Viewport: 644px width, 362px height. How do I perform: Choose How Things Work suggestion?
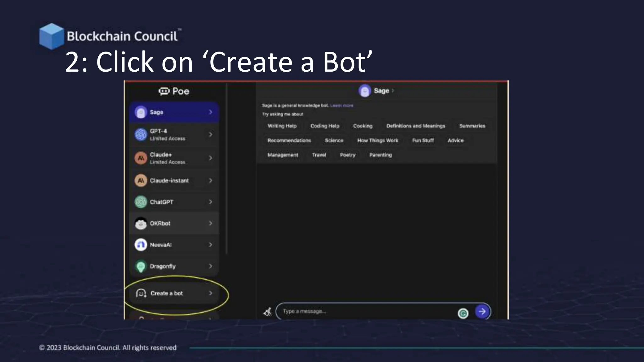point(378,140)
